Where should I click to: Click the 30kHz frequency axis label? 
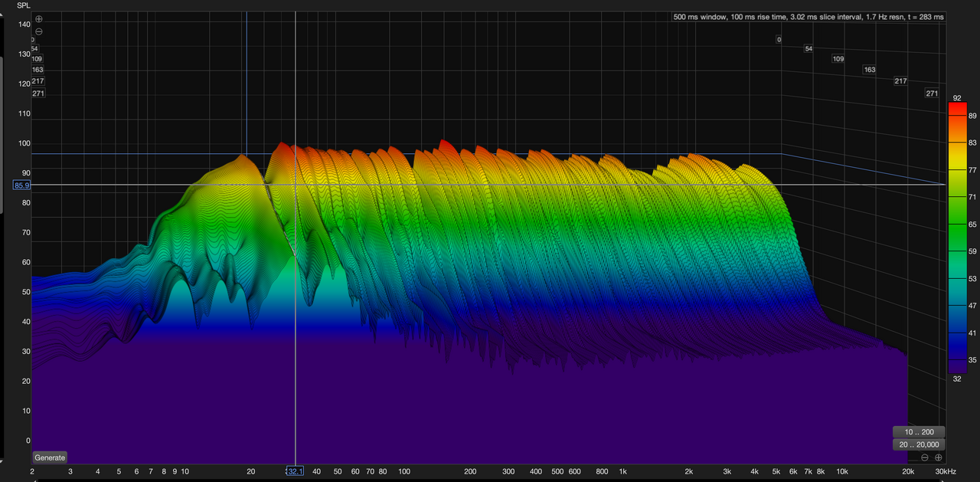pos(946,471)
